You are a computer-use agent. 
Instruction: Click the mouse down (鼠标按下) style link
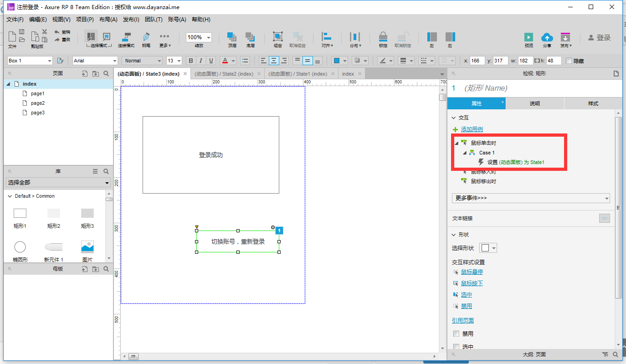(x=472, y=283)
